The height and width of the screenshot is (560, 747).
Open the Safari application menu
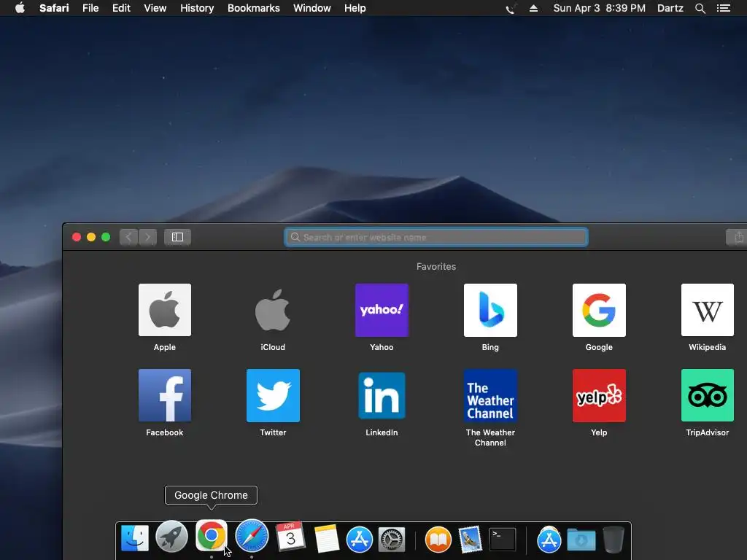54,8
